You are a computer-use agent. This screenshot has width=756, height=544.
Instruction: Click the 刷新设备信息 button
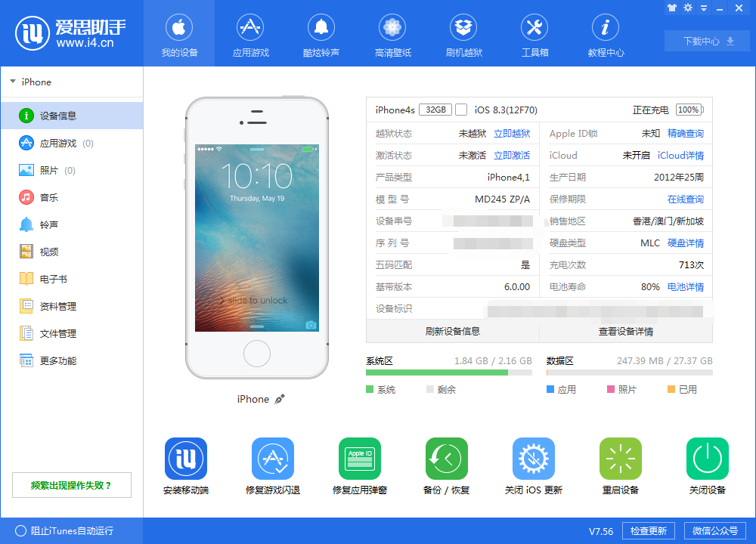tap(453, 331)
